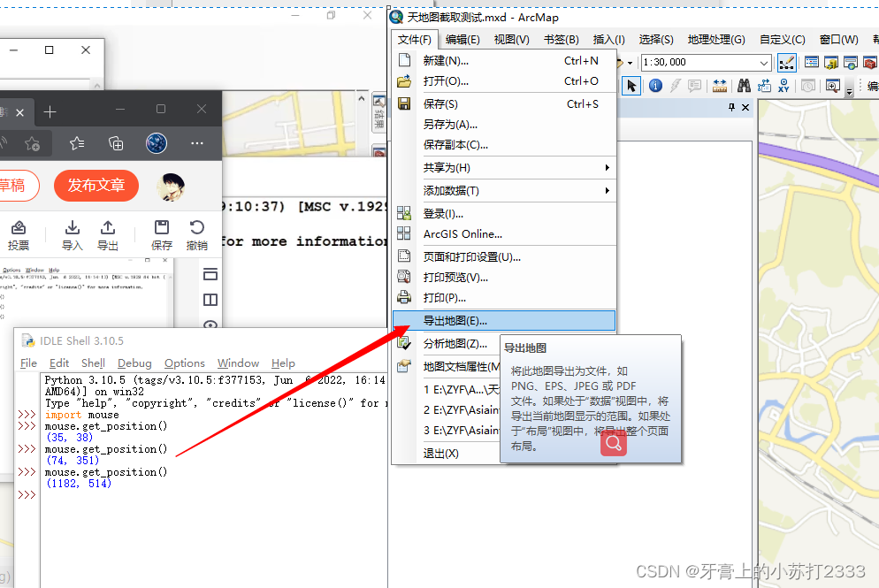Open the Search window globe icon
Viewport: 879px width, 588px height.
[851, 62]
